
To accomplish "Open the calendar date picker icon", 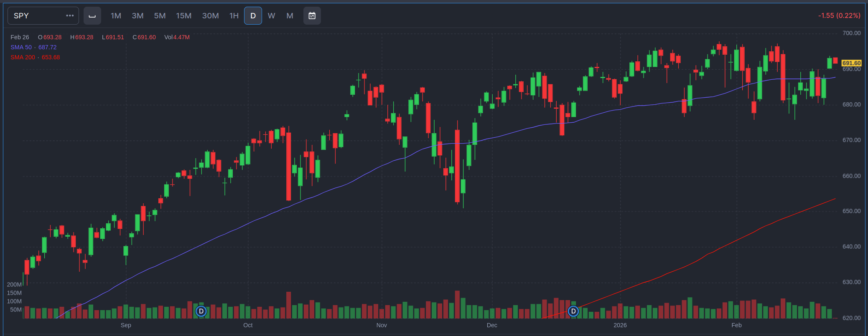I will (312, 16).
